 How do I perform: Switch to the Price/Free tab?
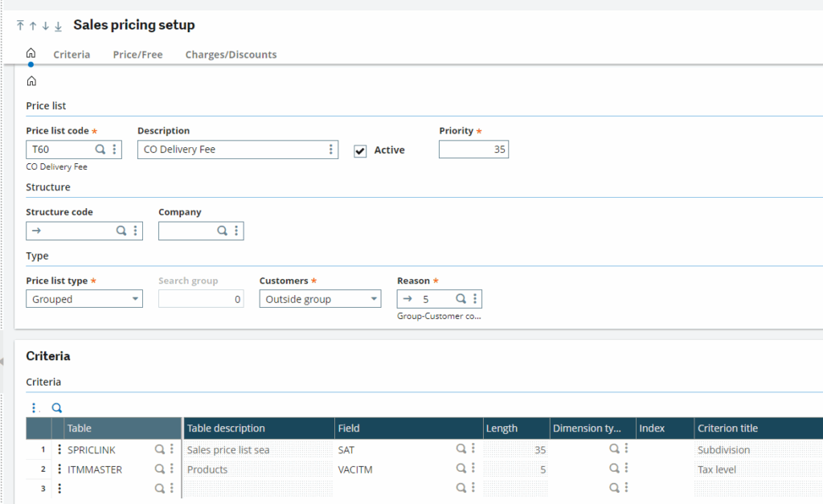coord(137,55)
